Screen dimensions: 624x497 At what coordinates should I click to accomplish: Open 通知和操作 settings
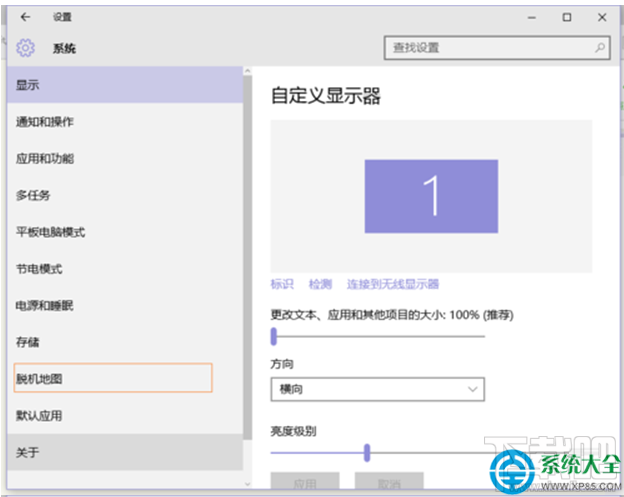pyautogui.click(x=125, y=121)
